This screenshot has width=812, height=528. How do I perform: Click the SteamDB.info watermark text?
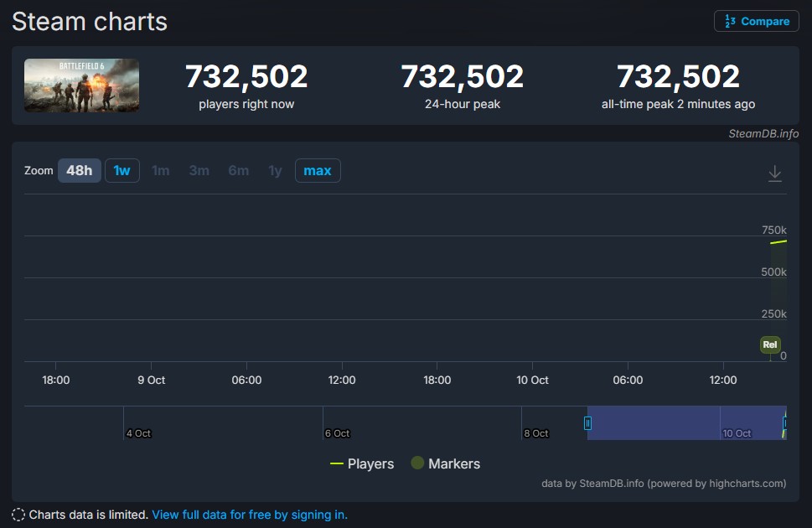763,133
